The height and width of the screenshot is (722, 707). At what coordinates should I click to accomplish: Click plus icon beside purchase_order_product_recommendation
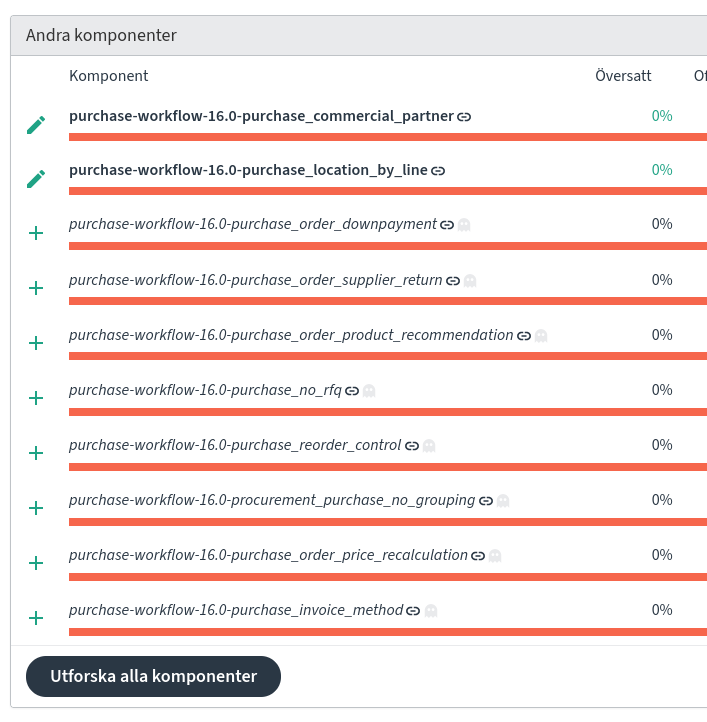click(x=36, y=343)
